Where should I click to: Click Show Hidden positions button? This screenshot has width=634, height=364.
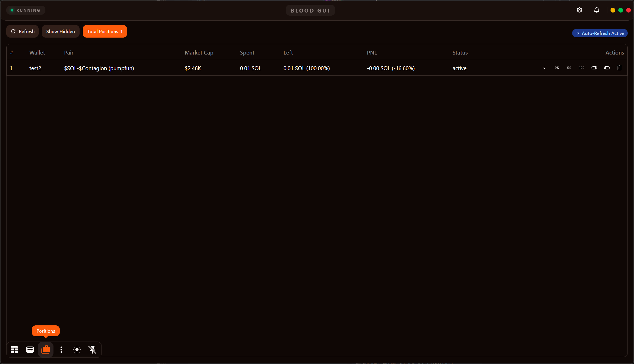tap(61, 31)
